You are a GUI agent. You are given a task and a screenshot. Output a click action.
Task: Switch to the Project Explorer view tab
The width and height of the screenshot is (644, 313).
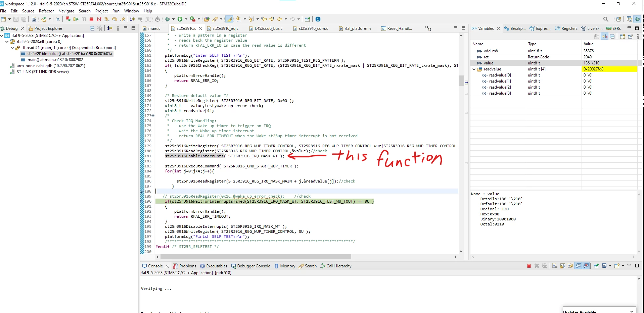click(x=45, y=29)
